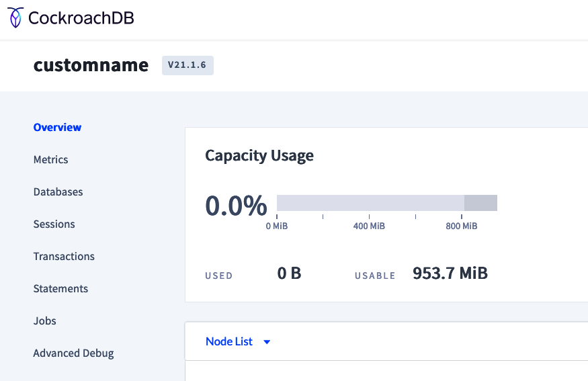Click the Node List label
588x381 pixels.
tap(229, 341)
